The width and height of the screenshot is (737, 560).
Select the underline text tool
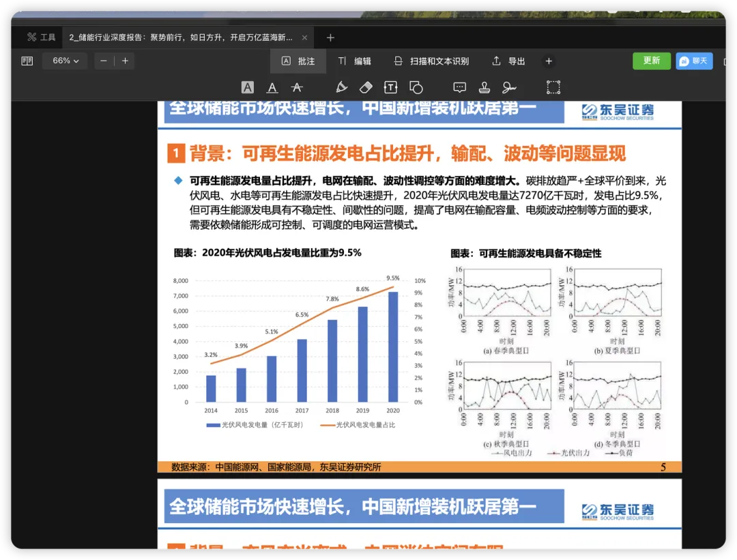coord(272,87)
